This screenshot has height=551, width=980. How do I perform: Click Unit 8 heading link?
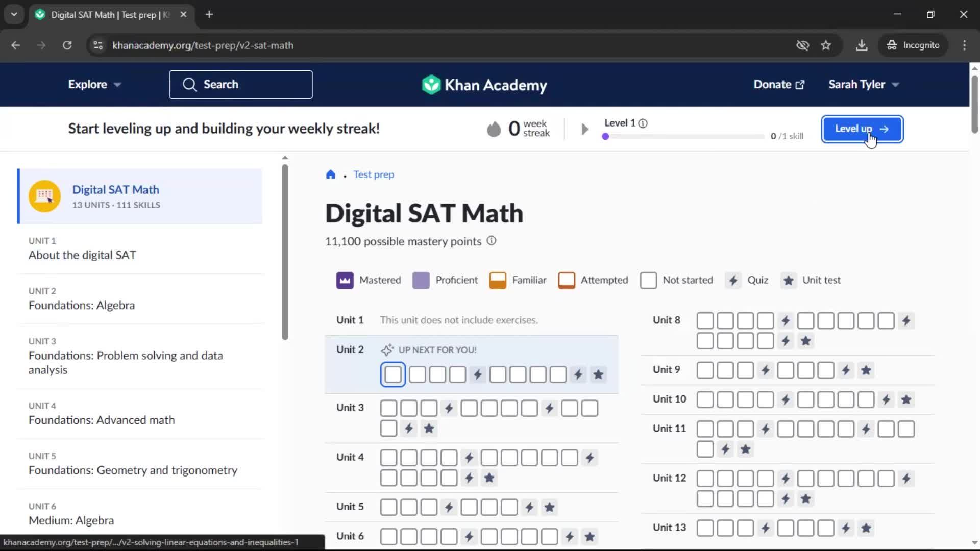pyautogui.click(x=667, y=320)
